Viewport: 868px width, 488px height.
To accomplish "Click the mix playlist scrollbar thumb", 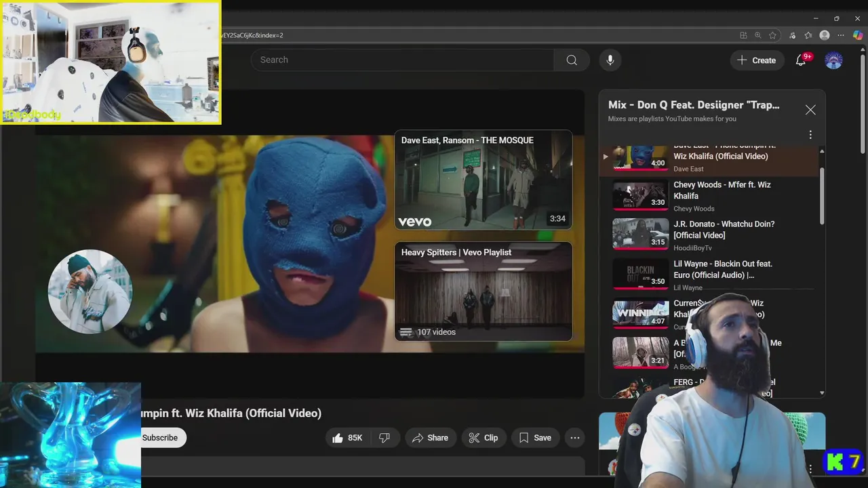I will (x=822, y=197).
